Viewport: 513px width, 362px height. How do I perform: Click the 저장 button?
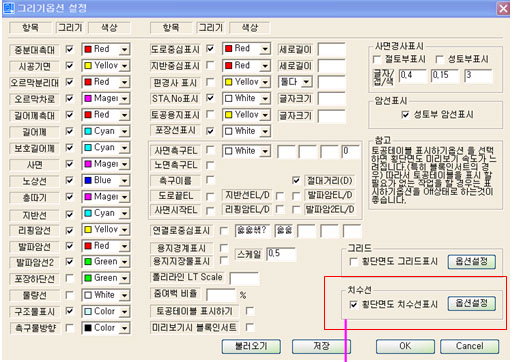tap(321, 346)
